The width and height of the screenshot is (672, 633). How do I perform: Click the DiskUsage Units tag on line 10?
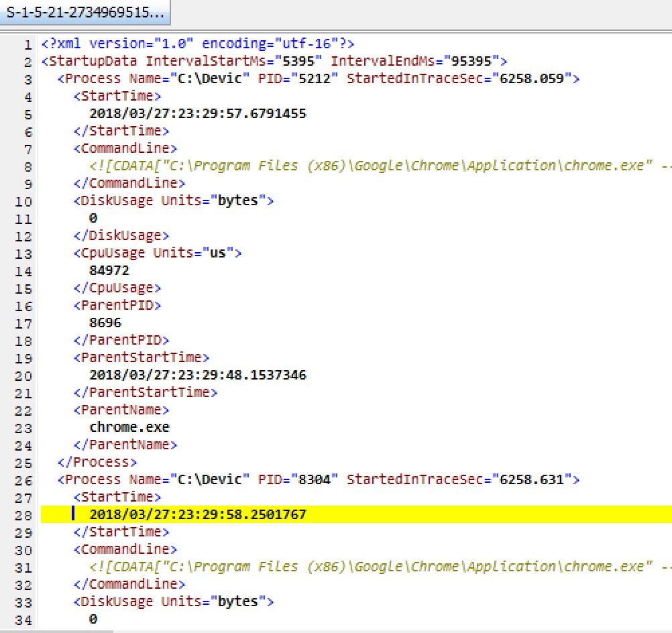click(173, 200)
